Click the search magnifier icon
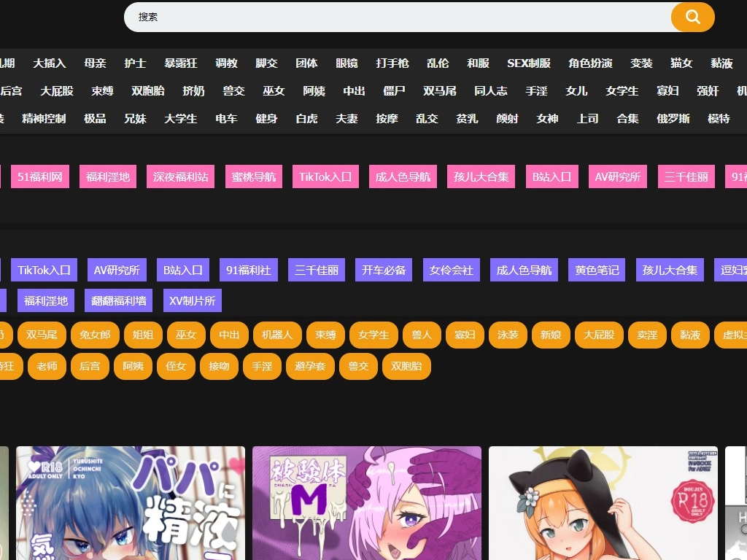The width and height of the screenshot is (747, 560). pyautogui.click(x=692, y=16)
